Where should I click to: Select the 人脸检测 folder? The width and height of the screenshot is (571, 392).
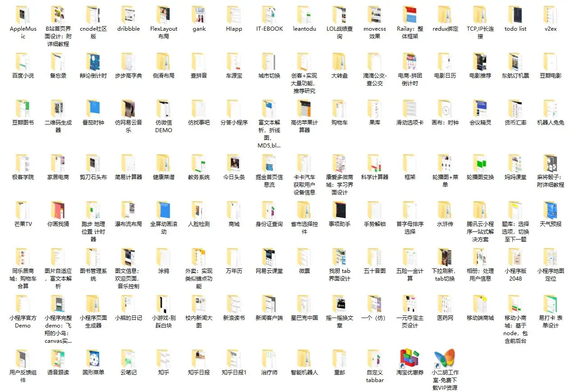pos(199,210)
